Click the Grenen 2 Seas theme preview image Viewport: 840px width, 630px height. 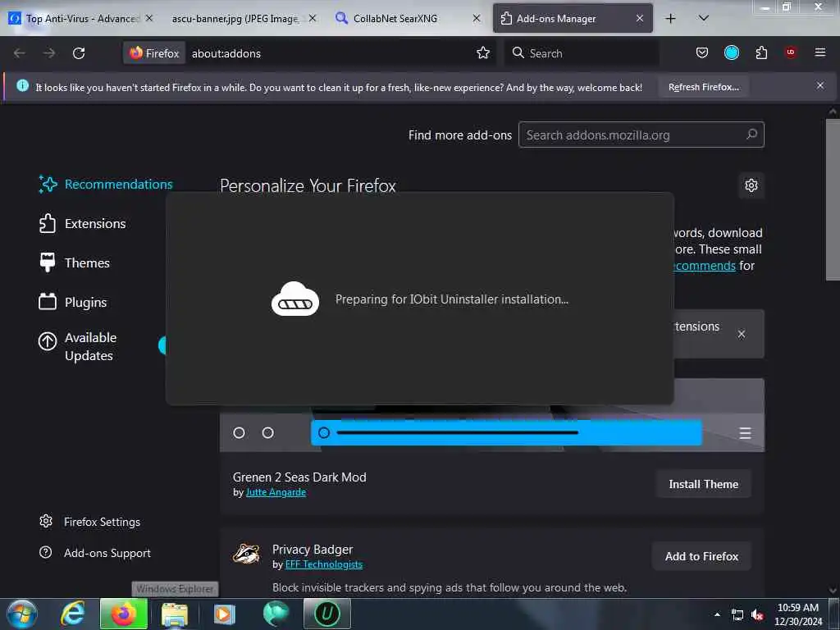point(492,428)
